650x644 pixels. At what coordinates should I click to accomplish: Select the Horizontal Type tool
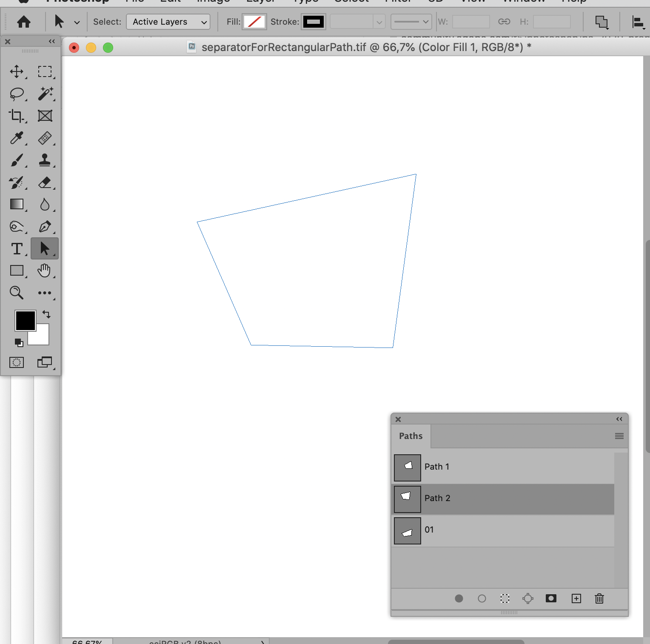point(17,249)
